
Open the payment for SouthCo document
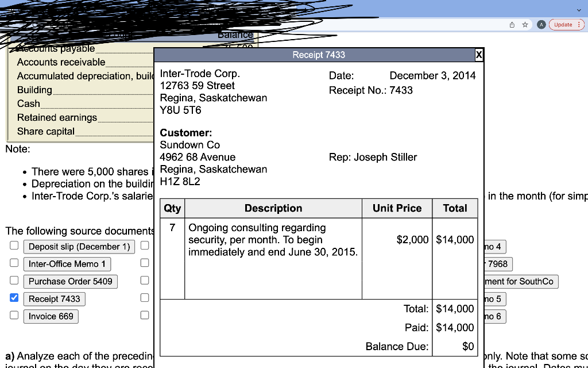pos(521,282)
